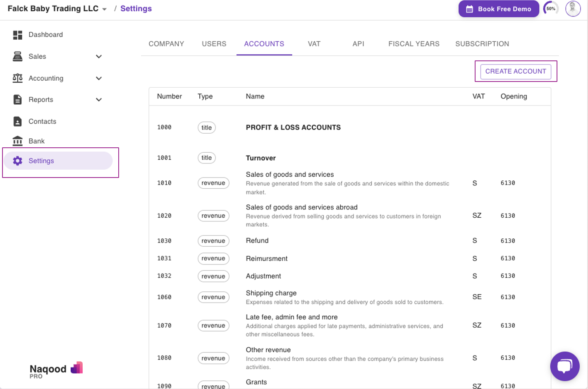Open the chat support bubble

[564, 366]
